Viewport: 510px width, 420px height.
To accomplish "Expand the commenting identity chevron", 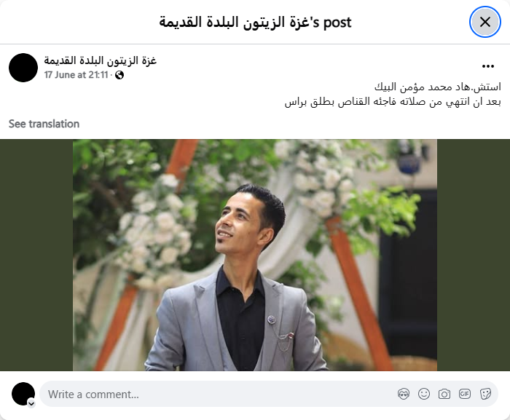I will (x=31, y=404).
